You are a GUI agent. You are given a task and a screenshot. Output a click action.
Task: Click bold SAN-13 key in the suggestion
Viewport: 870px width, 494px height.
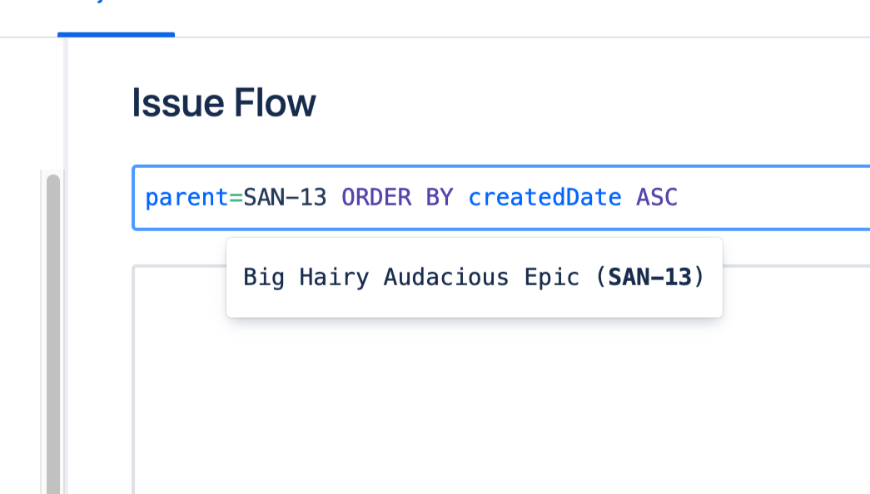click(x=649, y=278)
